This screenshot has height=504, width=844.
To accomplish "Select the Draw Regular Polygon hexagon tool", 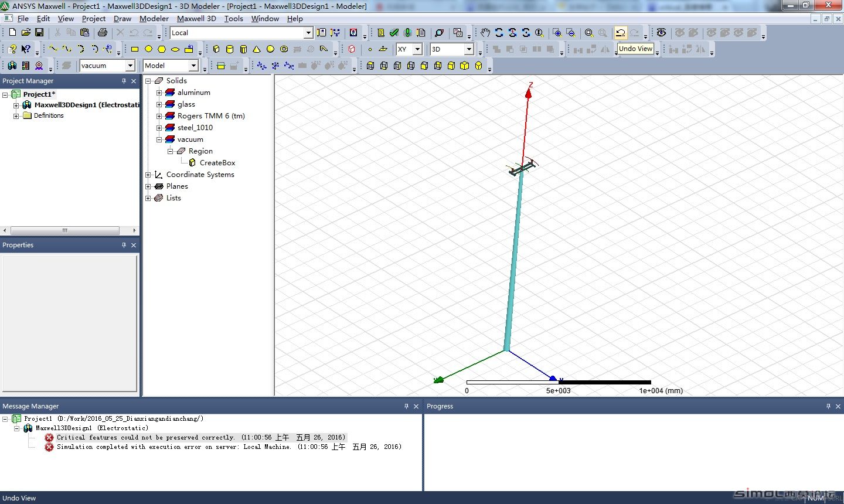I will pos(162,49).
